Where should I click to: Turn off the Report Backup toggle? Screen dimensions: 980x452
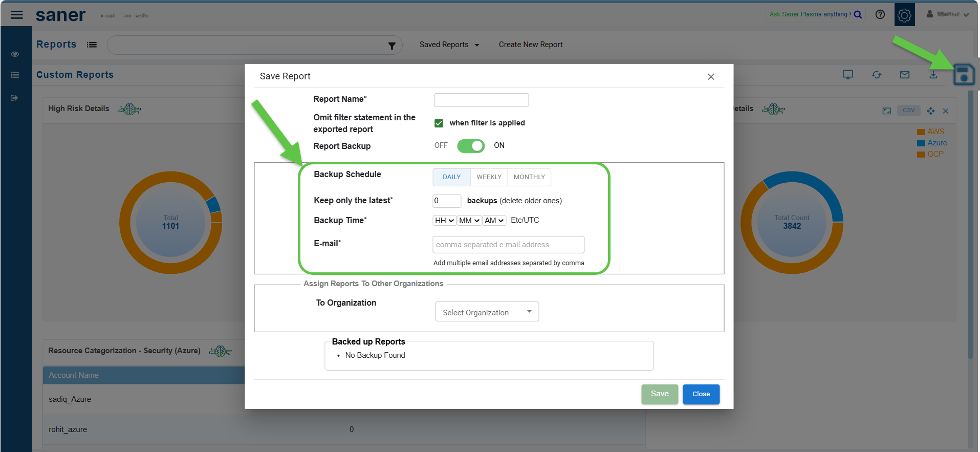point(470,146)
